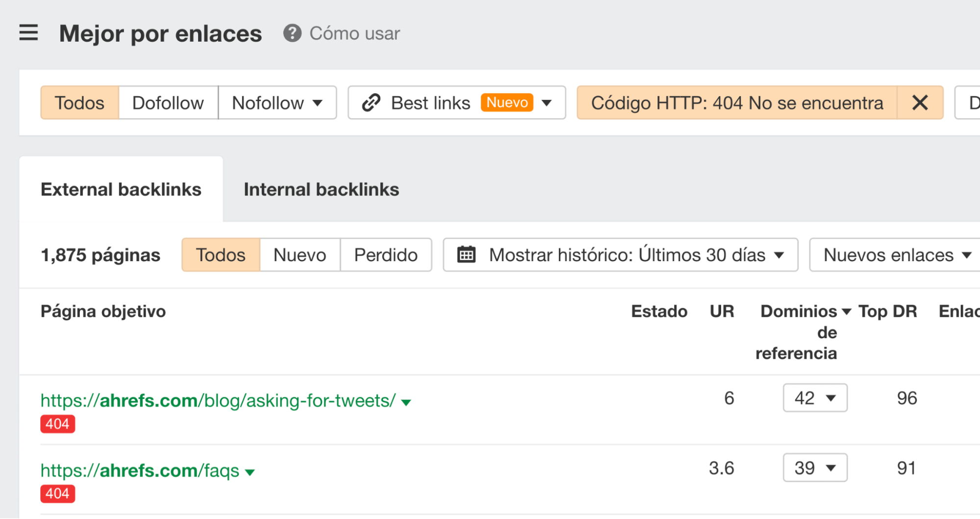Click the orange Nuevo badge on Best links

506,102
